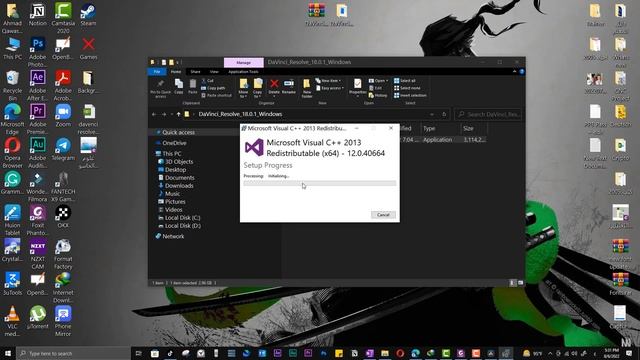Click the taskbar Type here to search box

pyautogui.click(x=74, y=353)
